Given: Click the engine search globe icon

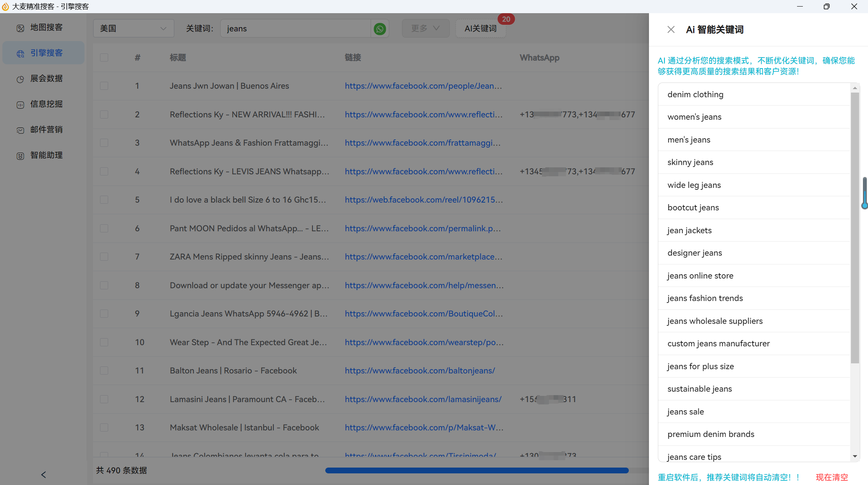Looking at the screenshot, I should point(21,53).
